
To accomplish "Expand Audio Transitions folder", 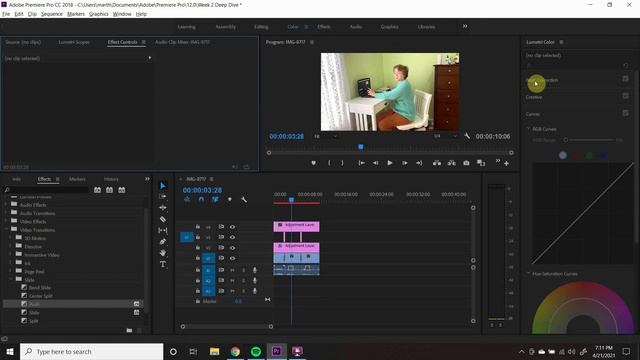I will [6, 213].
